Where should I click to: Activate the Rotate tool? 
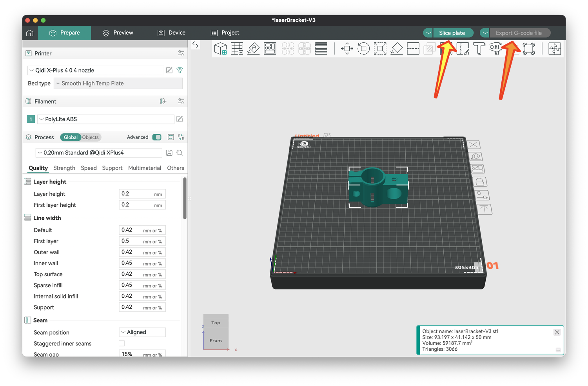tap(363, 49)
